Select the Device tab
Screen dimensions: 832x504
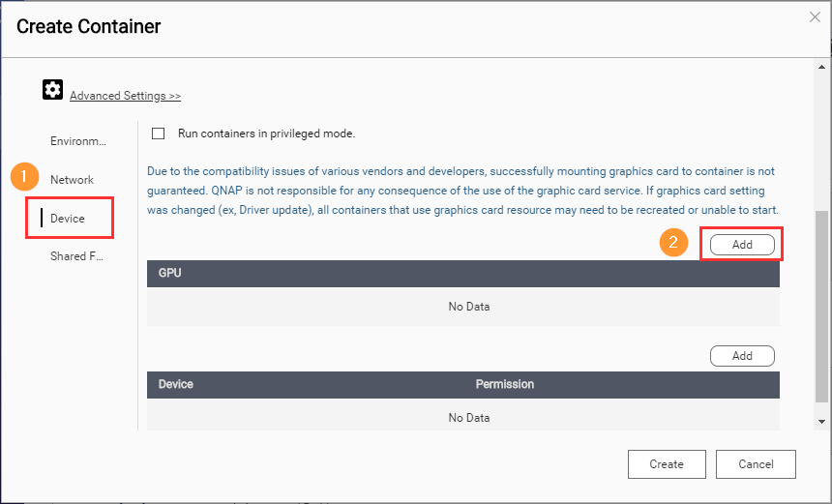(68, 219)
